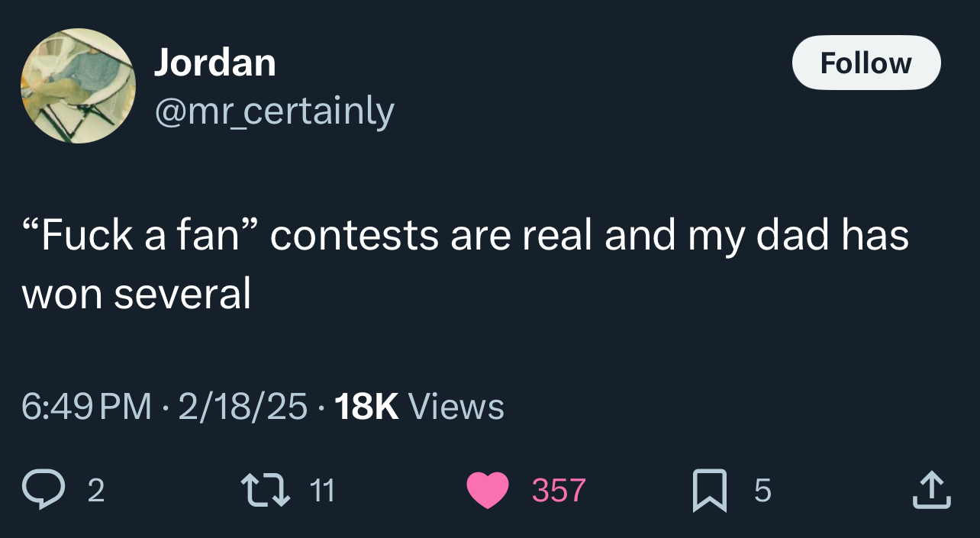
Task: Click the bold 18K view count
Action: point(366,406)
